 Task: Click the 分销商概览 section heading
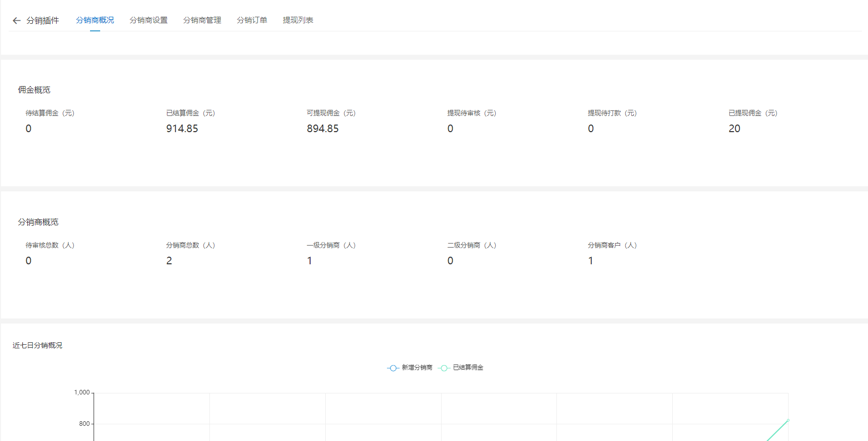pyautogui.click(x=38, y=222)
